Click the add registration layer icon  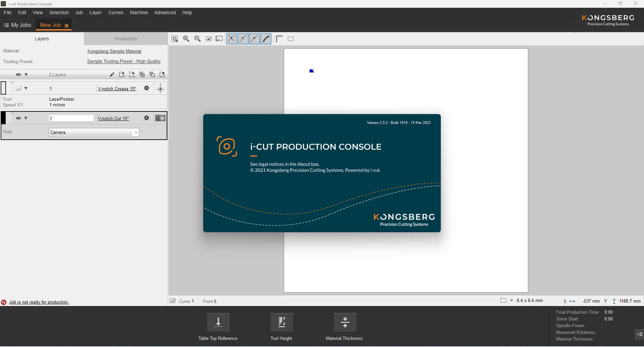[132, 74]
